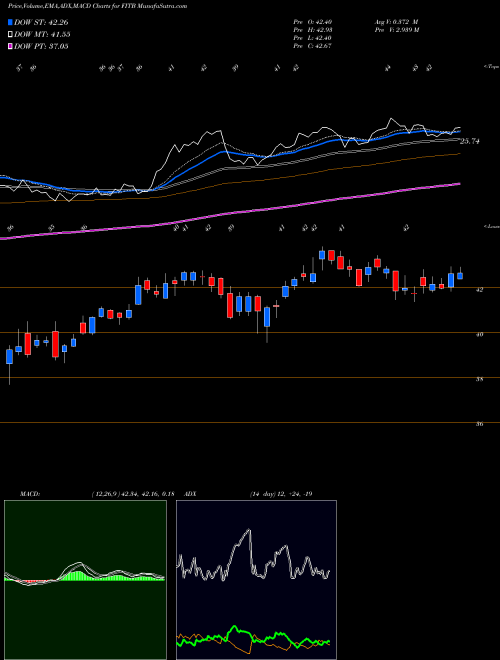Image resolution: width=500 pixels, height=660 pixels.
Task: Click the 'MACD:' panel heading
Action: coord(30,494)
